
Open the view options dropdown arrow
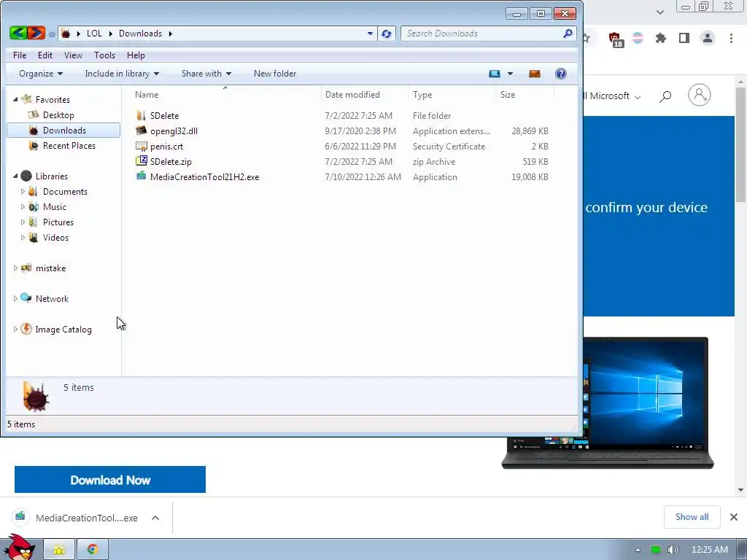[x=510, y=74]
